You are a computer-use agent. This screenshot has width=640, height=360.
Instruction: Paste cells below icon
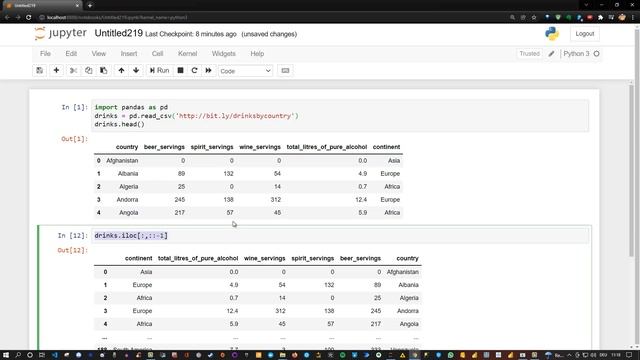[104, 71]
